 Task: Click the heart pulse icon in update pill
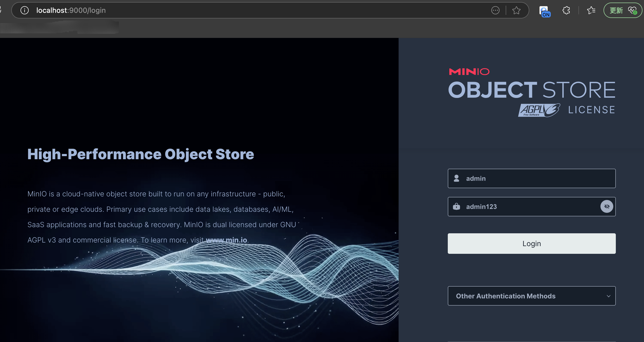tap(632, 10)
